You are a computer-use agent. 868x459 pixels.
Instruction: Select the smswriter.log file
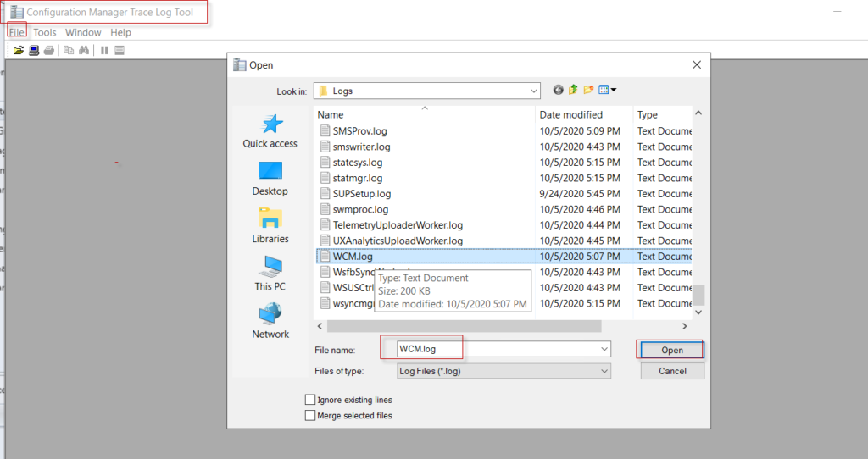(x=361, y=147)
